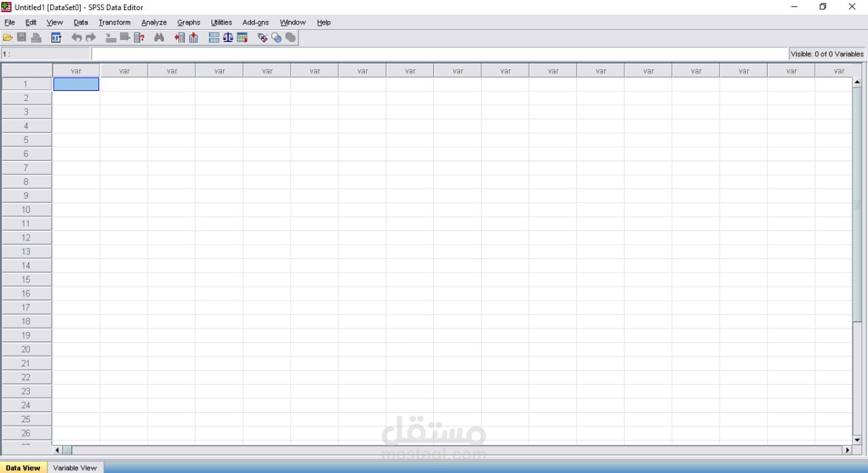Click the 'Visible: 0 of 0 Variables' indicator

tap(827, 54)
